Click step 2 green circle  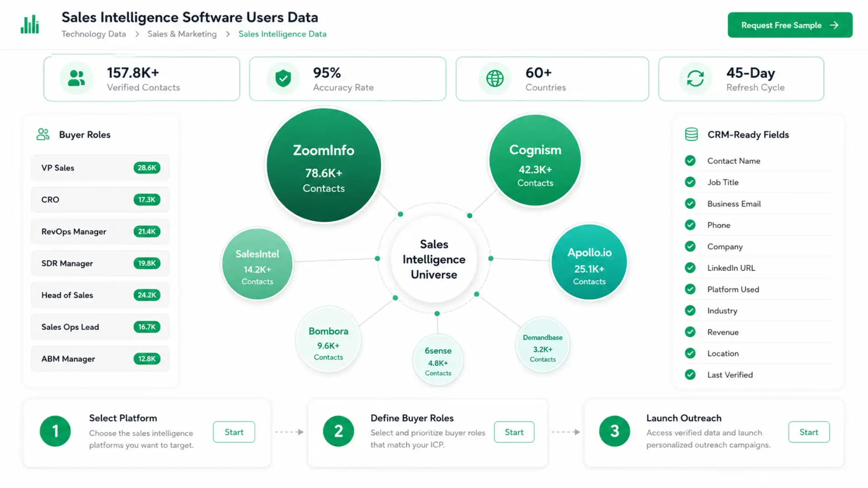pyautogui.click(x=338, y=431)
